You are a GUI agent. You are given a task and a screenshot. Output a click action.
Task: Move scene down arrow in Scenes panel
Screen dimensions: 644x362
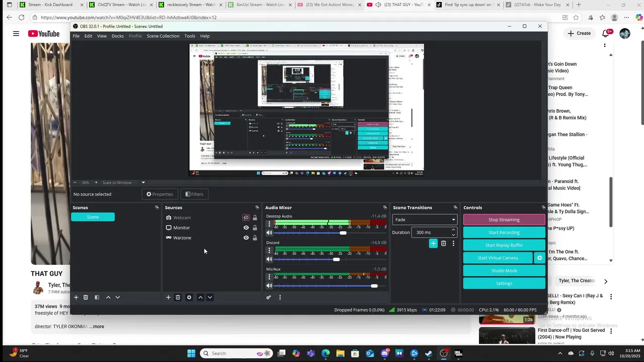tap(118, 297)
